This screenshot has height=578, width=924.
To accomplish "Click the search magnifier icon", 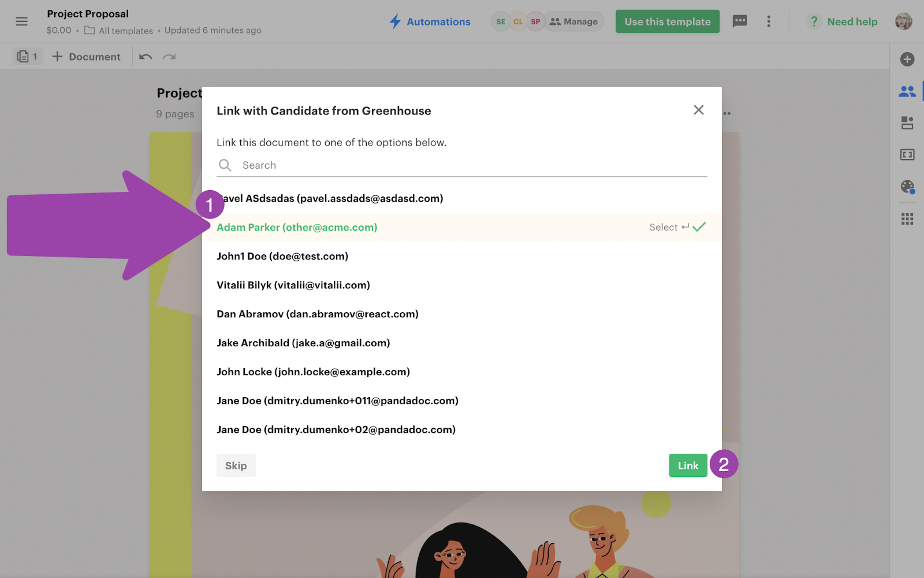I will coord(225,165).
